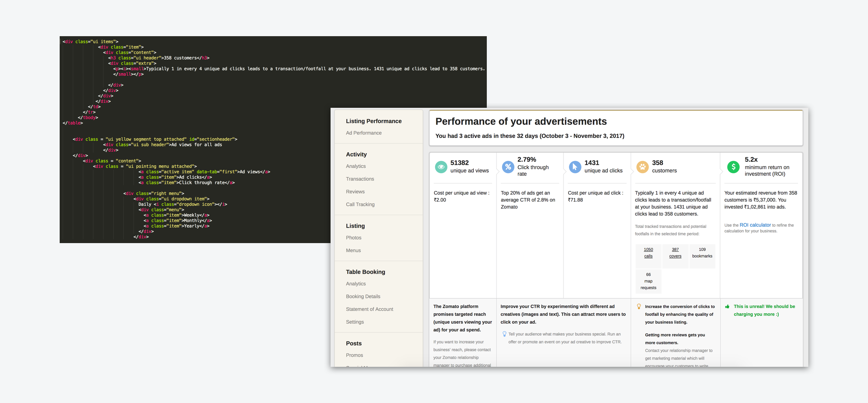Click the 387 covers link
This screenshot has width=868, height=403.
tap(675, 253)
